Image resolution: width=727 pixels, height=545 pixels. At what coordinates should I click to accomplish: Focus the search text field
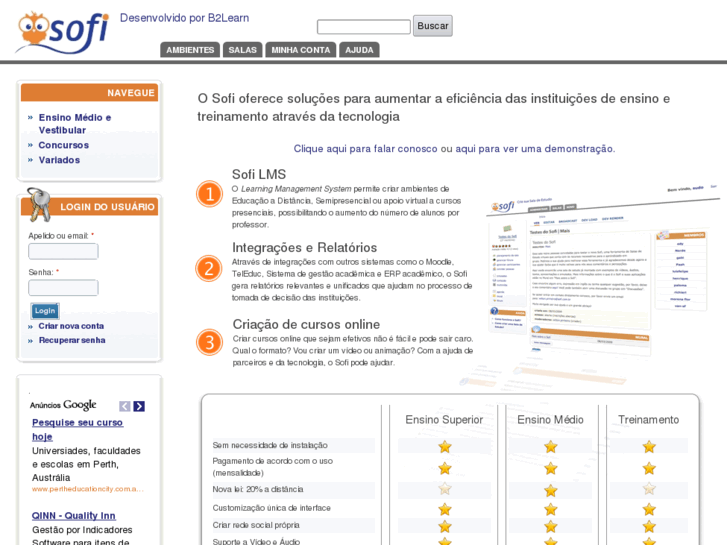coord(364,26)
